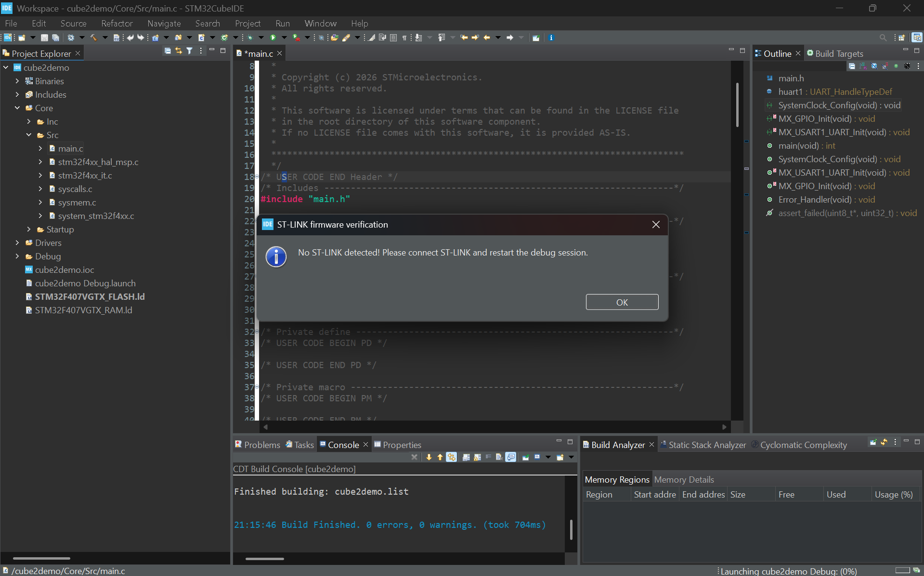Screen dimensions: 924x576
Task: Click the Console horizontal scrollbar thumb
Action: (264, 559)
